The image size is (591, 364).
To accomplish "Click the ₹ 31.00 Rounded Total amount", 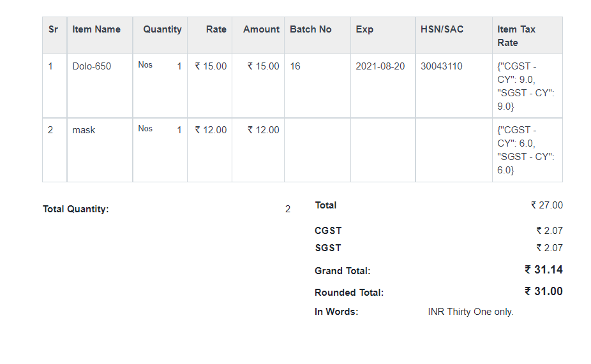I will pyautogui.click(x=544, y=291).
